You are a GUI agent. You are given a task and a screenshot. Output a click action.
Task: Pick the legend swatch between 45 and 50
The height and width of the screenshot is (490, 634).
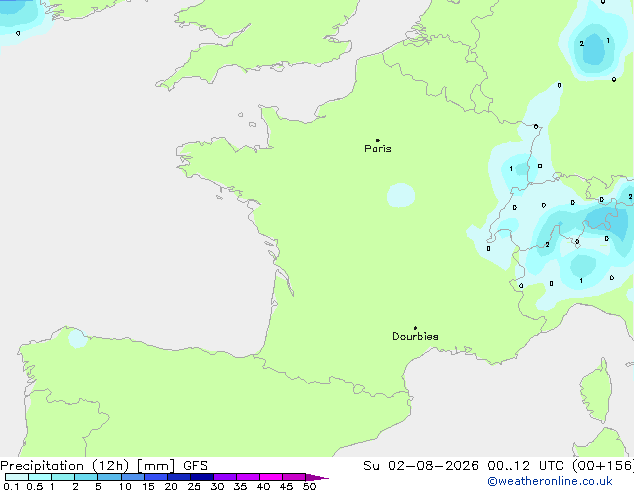294,477
